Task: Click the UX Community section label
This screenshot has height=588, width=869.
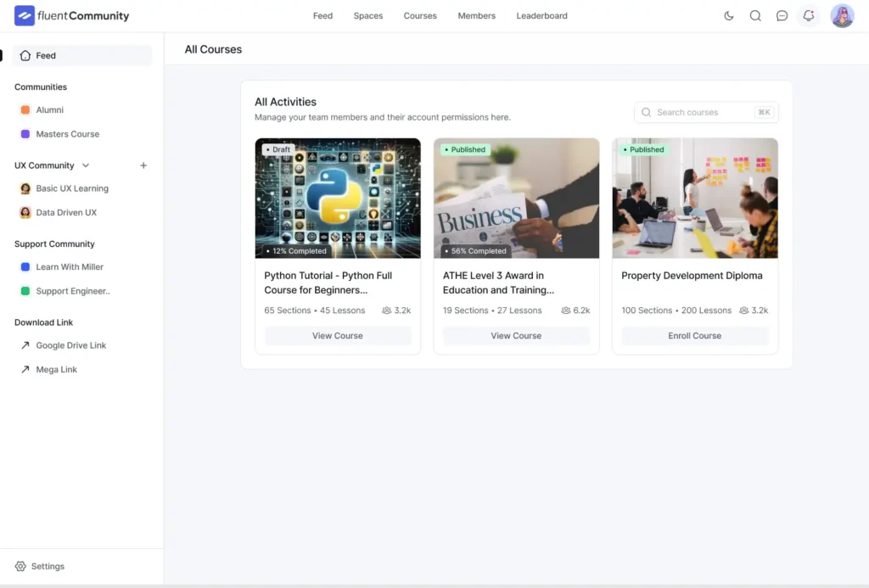Action: [44, 165]
